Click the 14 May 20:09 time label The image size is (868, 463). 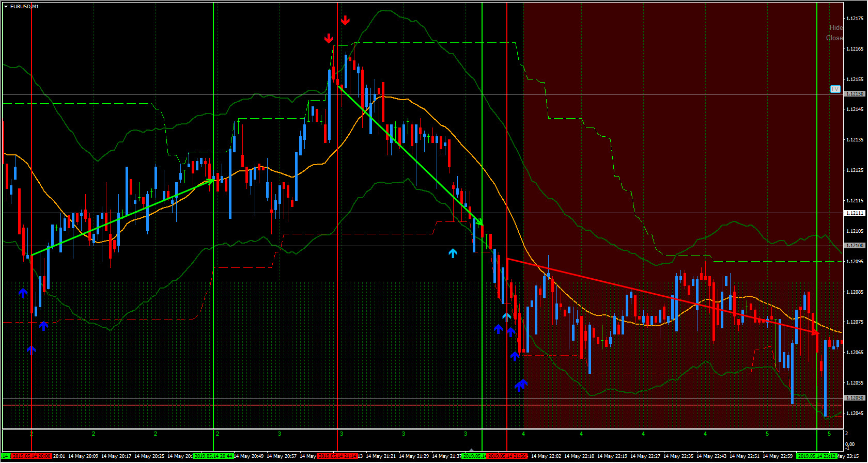[x=83, y=456]
